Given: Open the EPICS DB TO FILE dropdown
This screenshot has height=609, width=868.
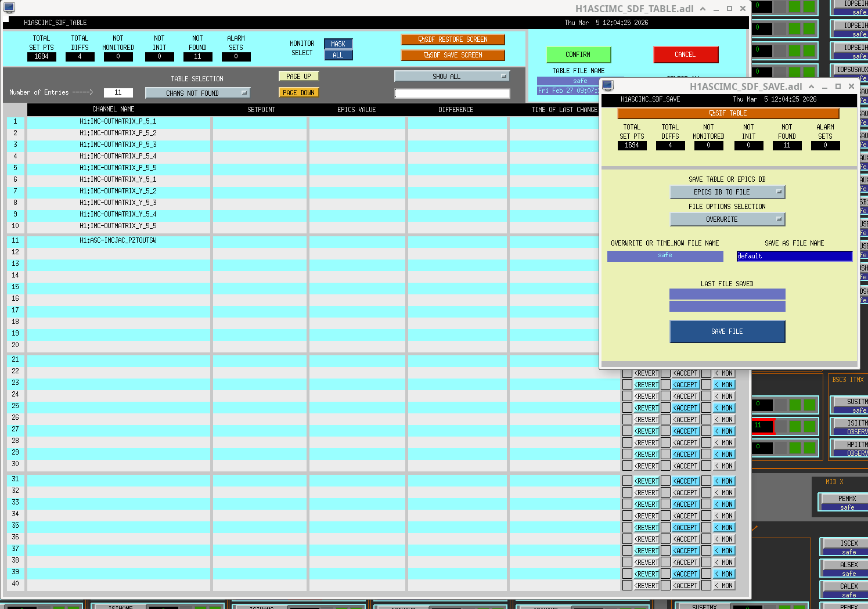Looking at the screenshot, I should (x=727, y=192).
